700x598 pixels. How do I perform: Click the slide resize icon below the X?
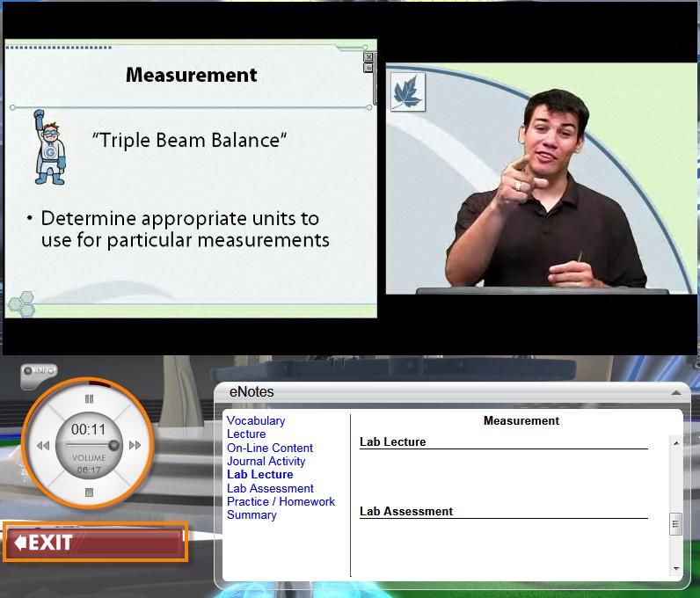click(x=368, y=68)
